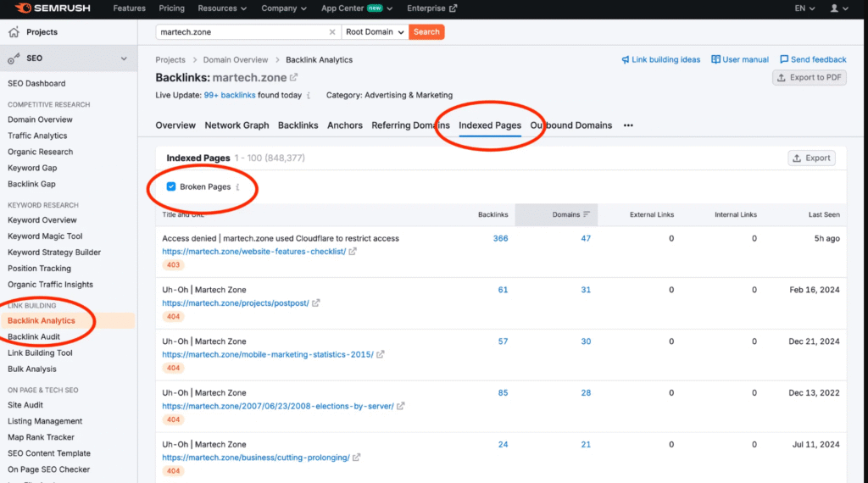Expand the Company menu
The width and height of the screenshot is (868, 483).
(284, 8)
